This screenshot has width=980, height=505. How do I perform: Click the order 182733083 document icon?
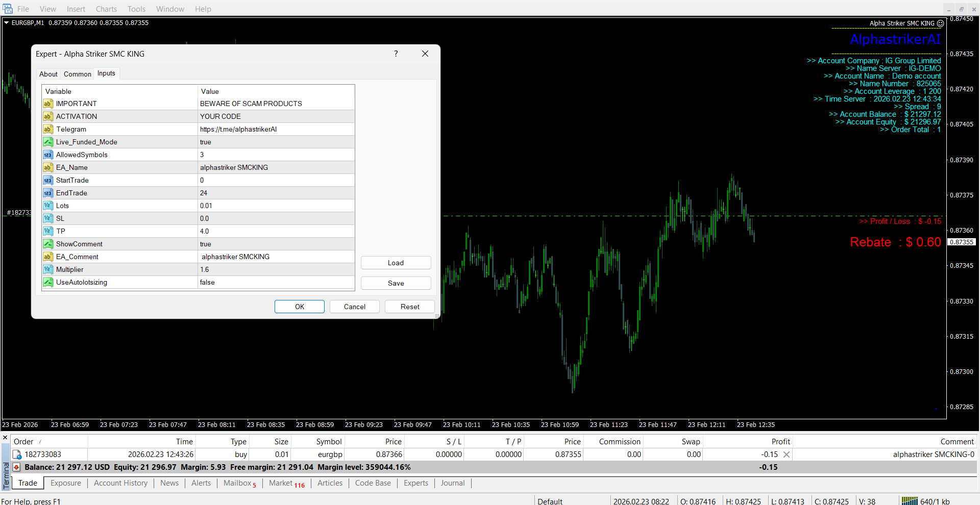point(17,454)
